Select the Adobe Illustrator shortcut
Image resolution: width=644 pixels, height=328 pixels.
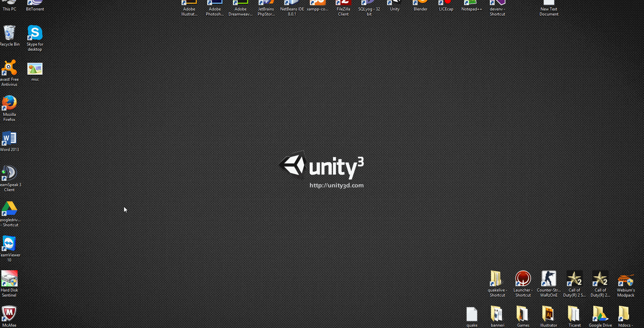pos(189,8)
